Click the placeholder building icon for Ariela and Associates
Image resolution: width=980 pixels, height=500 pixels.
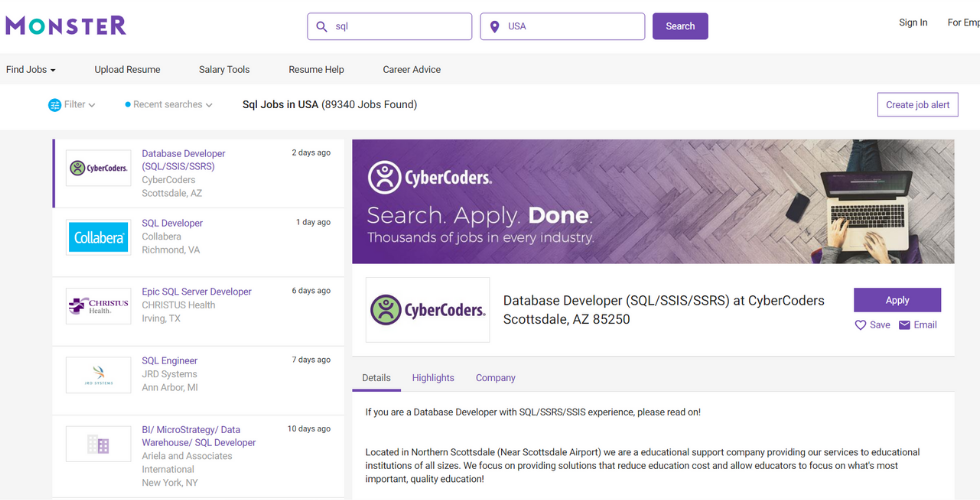click(x=99, y=444)
